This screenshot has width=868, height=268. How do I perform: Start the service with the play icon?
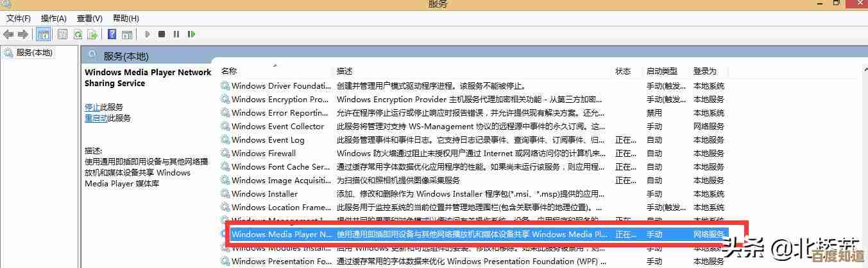[x=148, y=34]
